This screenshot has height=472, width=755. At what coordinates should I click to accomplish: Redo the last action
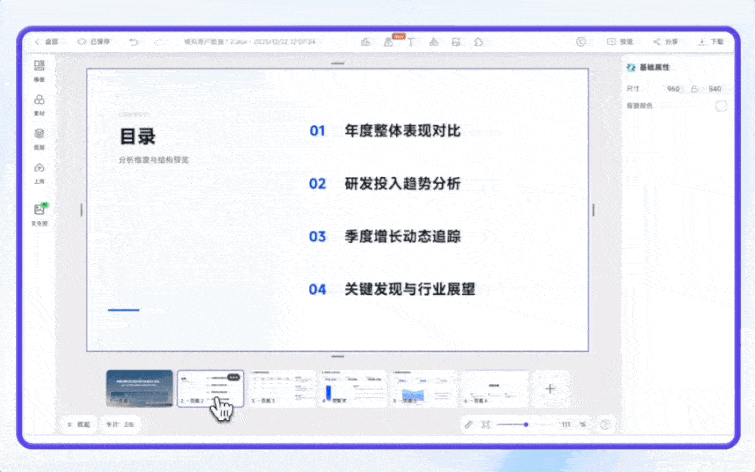point(158,42)
